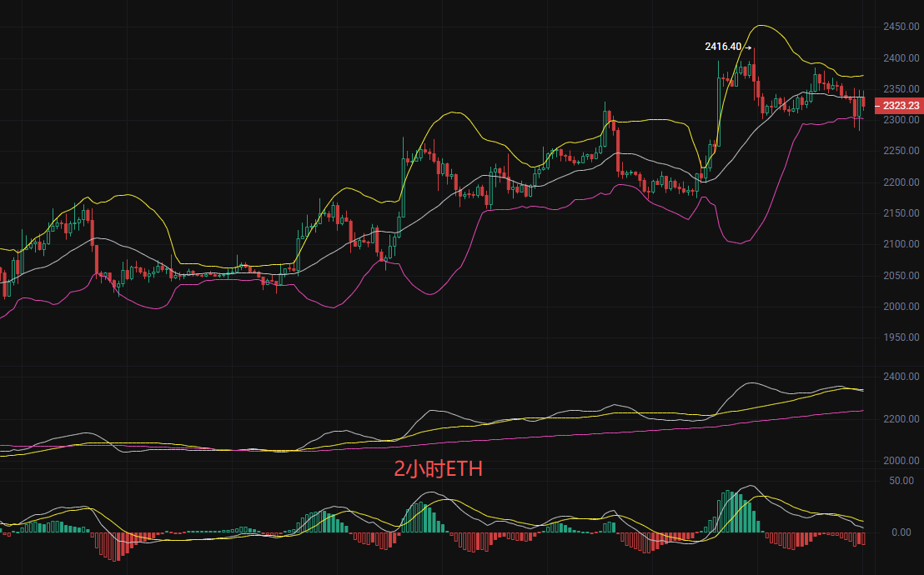Click the 2050.00 price axis label

(901, 276)
